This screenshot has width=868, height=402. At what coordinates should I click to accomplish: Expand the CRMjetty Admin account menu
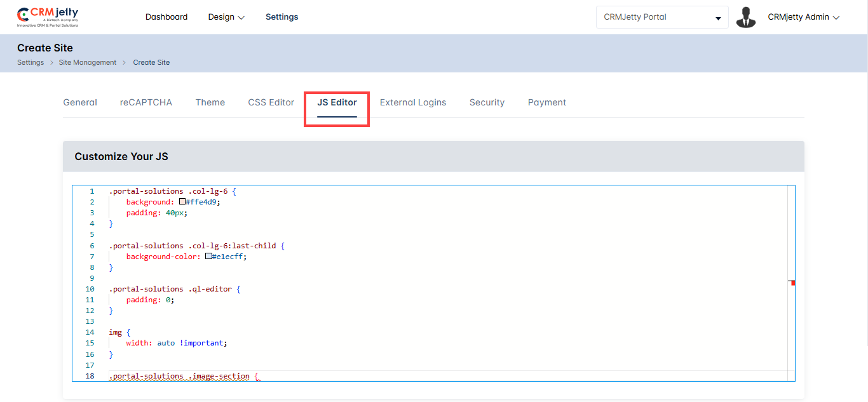(803, 17)
